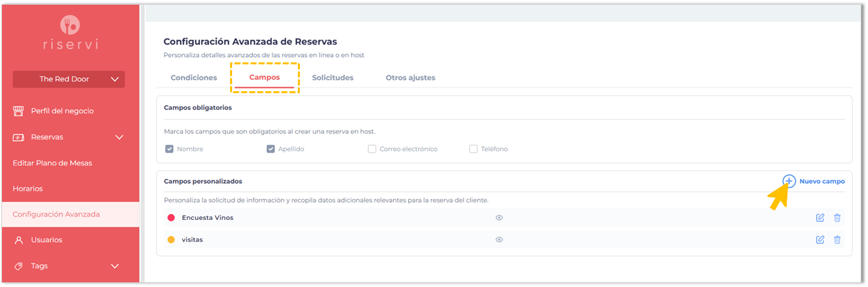
Task: Open The Red Door restaurant dropdown
Action: [69, 79]
